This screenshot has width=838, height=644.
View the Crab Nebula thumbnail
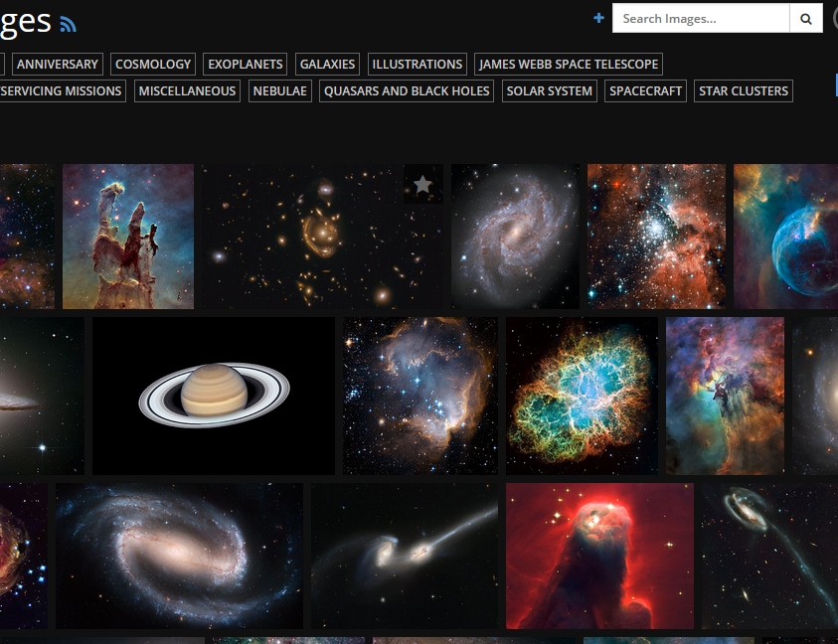pos(583,396)
